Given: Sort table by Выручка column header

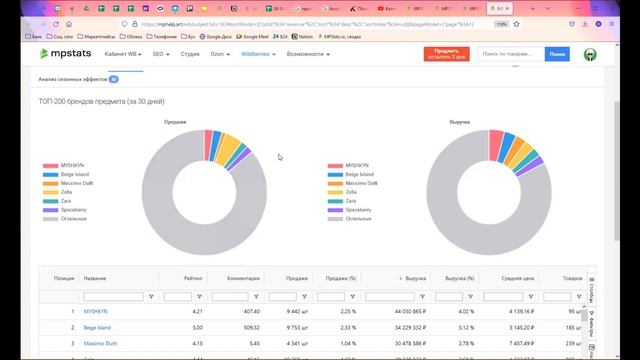Looking at the screenshot, I should click(416, 278).
